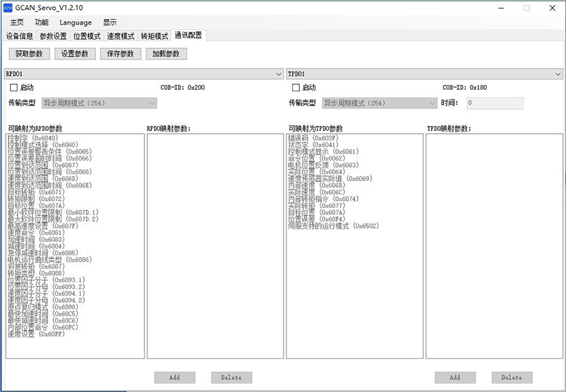Image resolution: width=566 pixels, height=392 pixels.
Task: Enable the 启动 checkbox under RPDO1
Action: point(13,88)
